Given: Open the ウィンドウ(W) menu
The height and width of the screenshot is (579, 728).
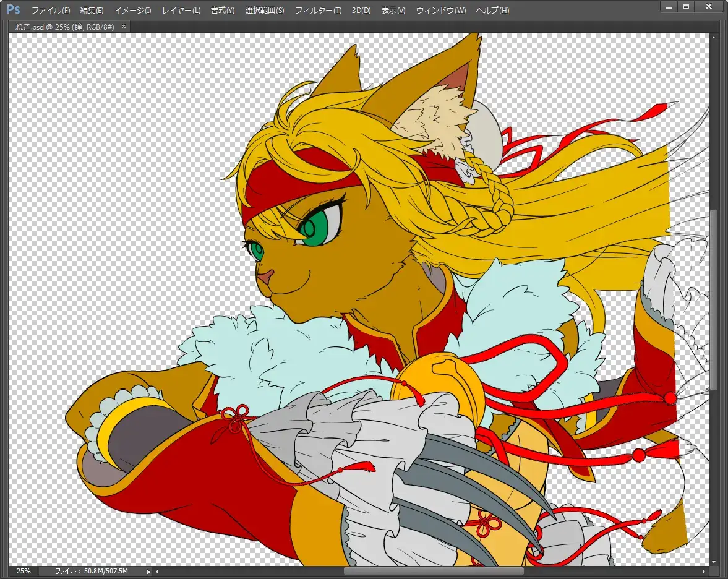Looking at the screenshot, I should tap(441, 11).
